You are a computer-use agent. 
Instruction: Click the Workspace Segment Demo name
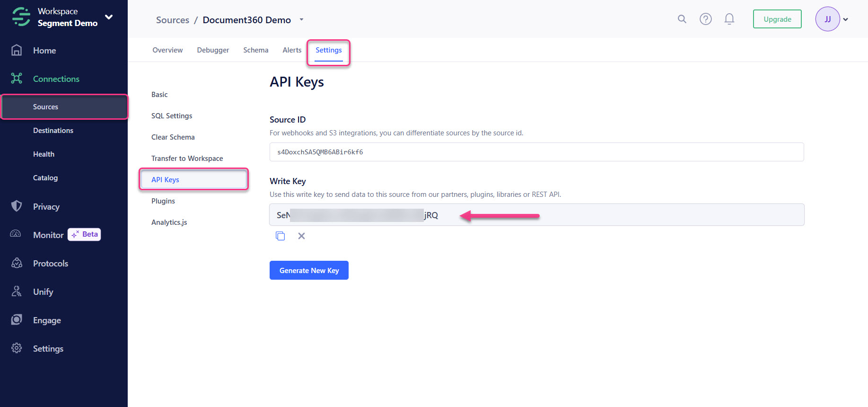(x=68, y=17)
